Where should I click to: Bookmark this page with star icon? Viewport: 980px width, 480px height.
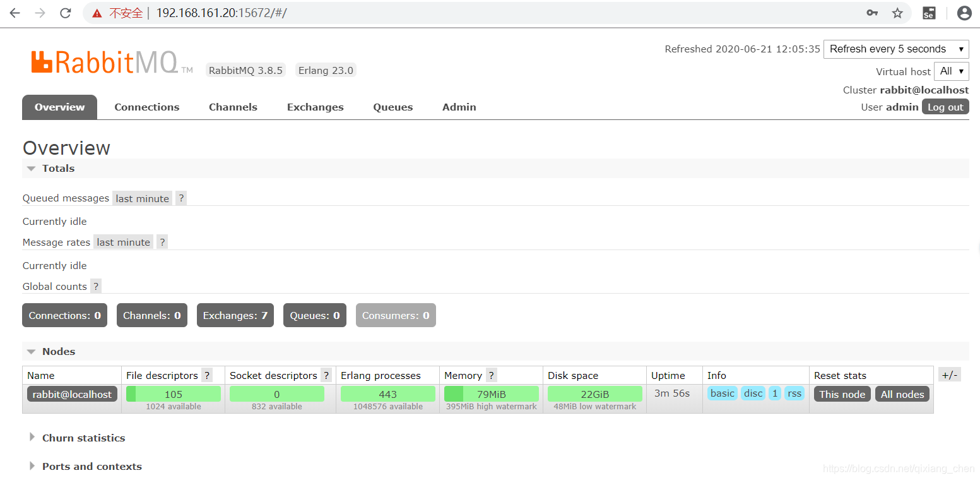click(x=897, y=13)
